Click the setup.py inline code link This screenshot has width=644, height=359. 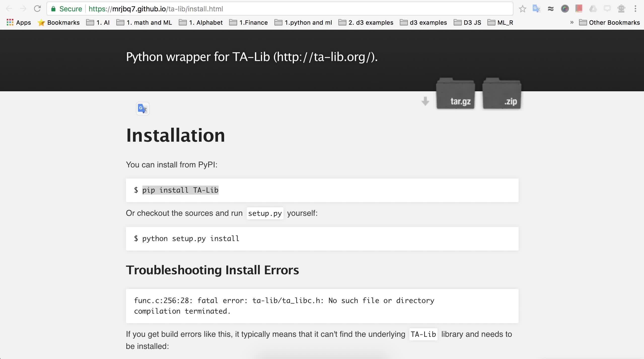(x=265, y=213)
